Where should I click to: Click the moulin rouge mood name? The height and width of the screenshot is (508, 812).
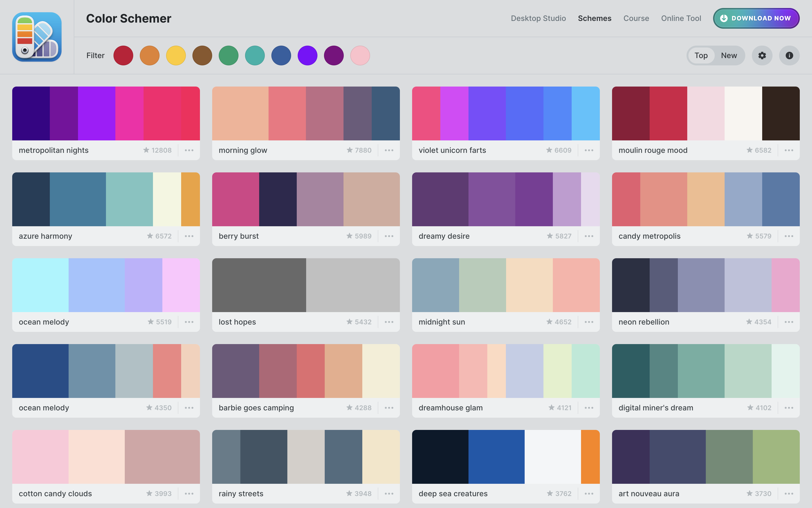point(653,150)
